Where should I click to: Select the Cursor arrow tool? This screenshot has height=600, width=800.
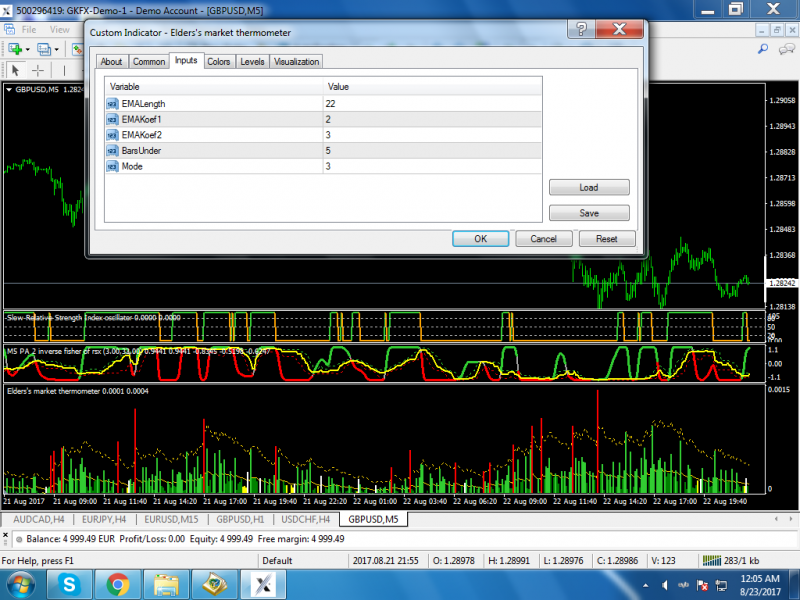tap(15, 70)
